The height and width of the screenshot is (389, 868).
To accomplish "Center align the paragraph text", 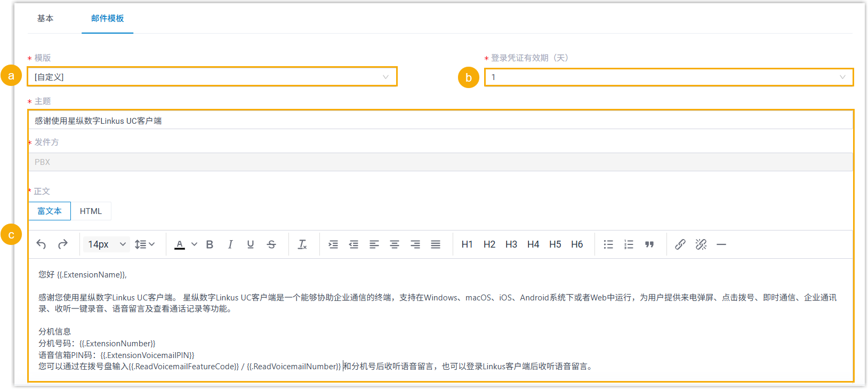I will [395, 244].
